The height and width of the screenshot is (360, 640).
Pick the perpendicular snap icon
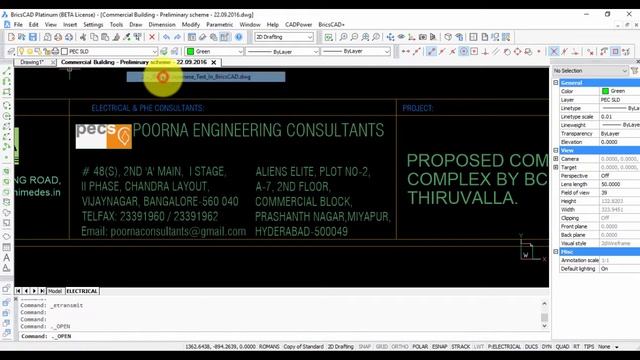tap(485, 51)
